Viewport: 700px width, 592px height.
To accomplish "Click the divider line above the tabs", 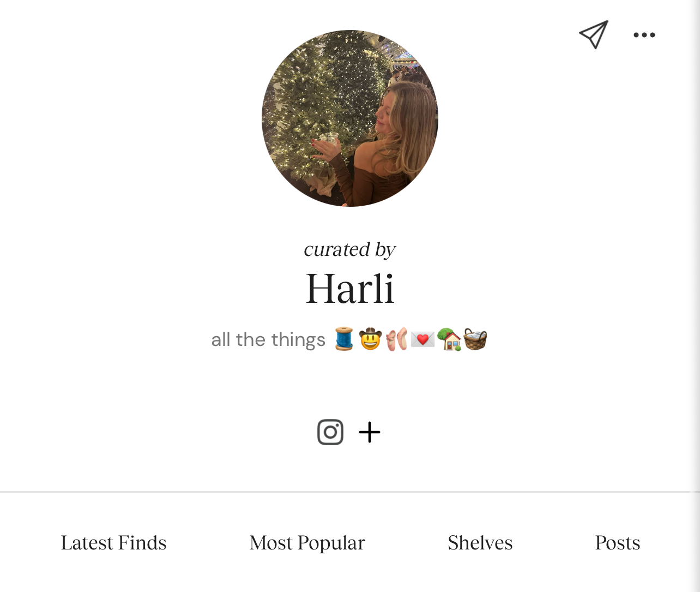I will 345,492.
